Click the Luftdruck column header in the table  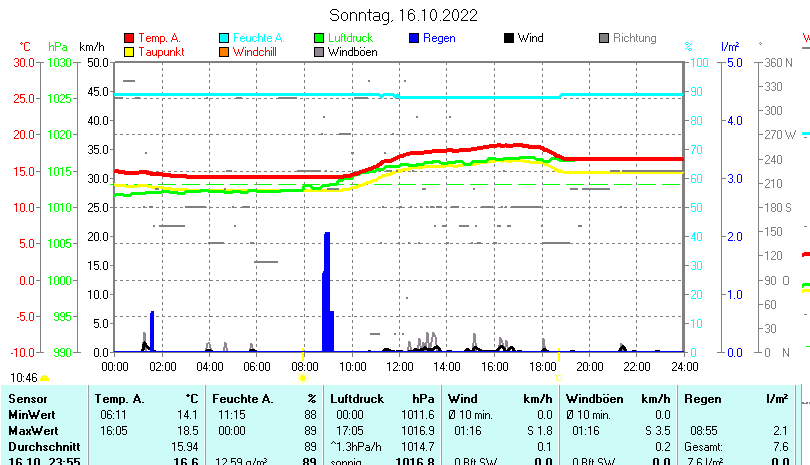click(x=357, y=399)
